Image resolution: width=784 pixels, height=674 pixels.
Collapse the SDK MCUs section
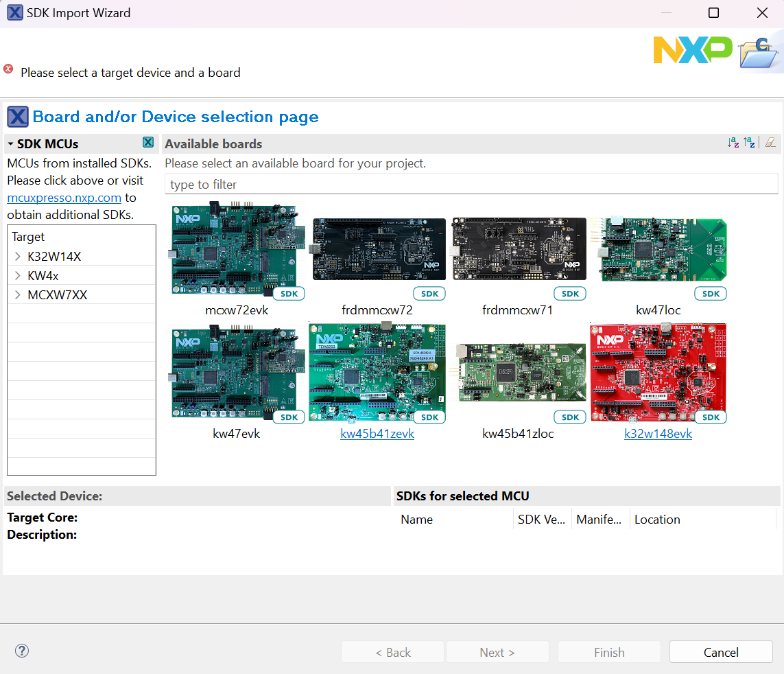click(x=11, y=144)
